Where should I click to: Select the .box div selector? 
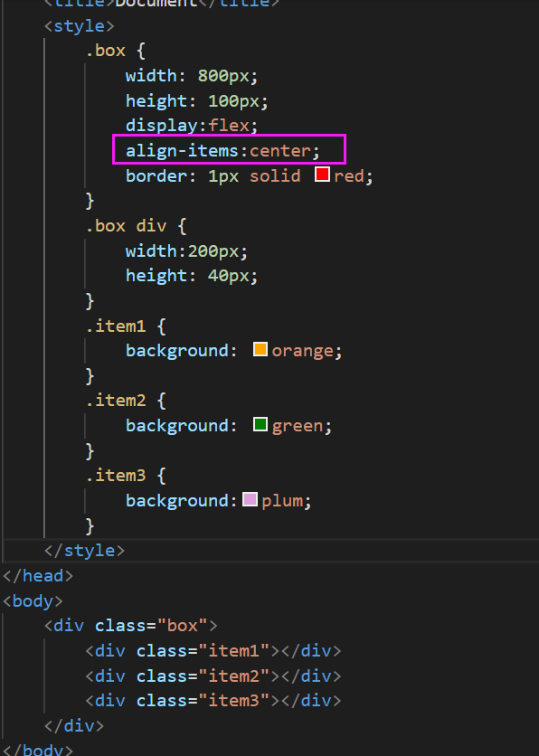(x=126, y=226)
